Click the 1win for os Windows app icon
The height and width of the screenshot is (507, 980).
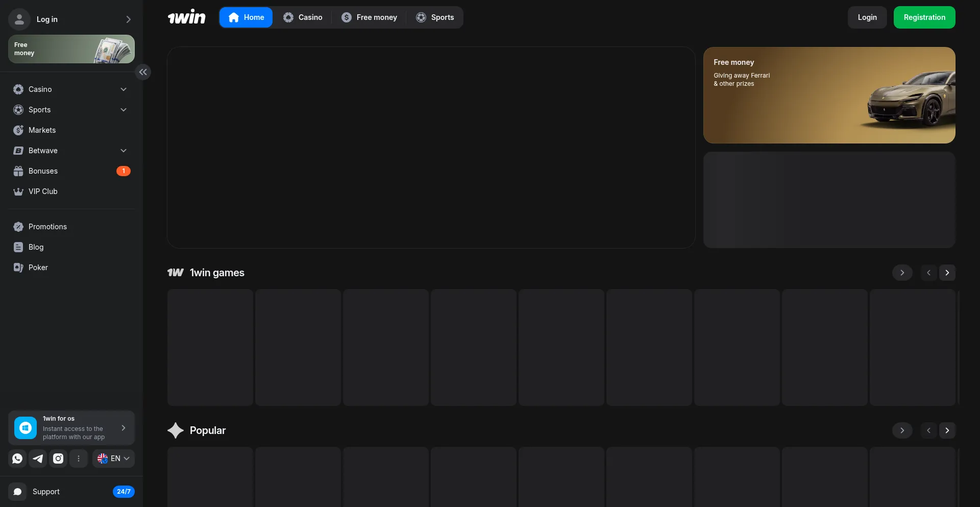pyautogui.click(x=26, y=428)
